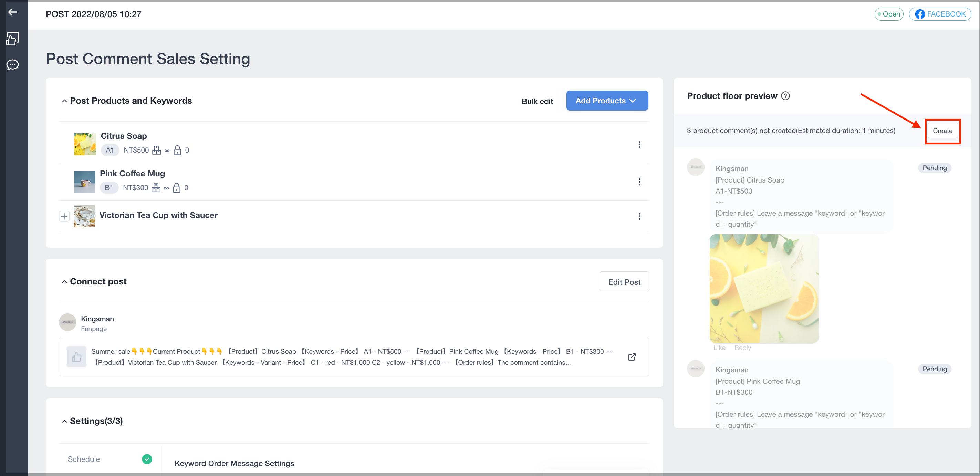980x476 pixels.
Task: Click the lock icon in the Pink Coffee Mug row
Action: coord(177,188)
